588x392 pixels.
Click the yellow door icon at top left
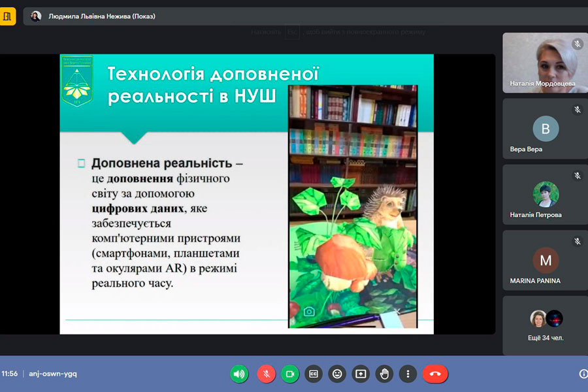tap(7, 16)
